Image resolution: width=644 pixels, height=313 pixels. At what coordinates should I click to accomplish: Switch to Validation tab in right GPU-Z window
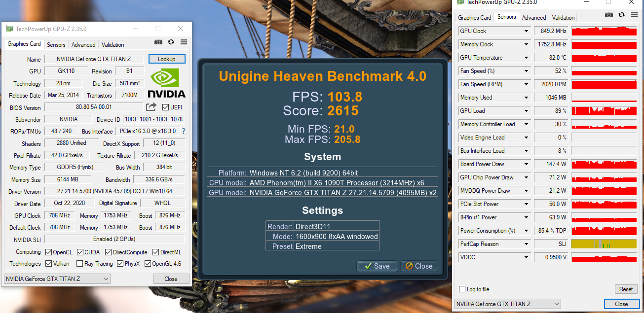(564, 18)
